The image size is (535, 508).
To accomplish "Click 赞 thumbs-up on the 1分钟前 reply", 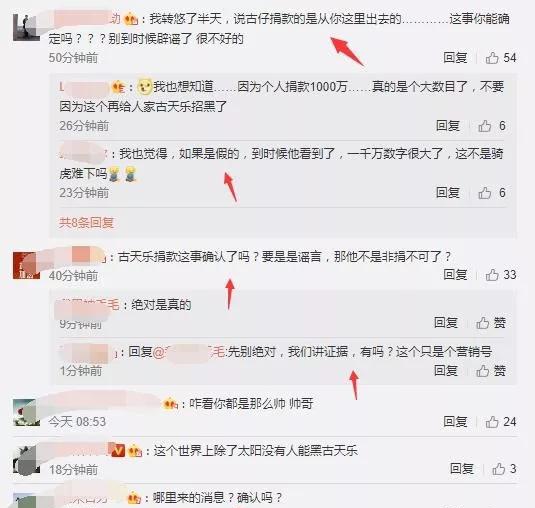I will [491, 371].
